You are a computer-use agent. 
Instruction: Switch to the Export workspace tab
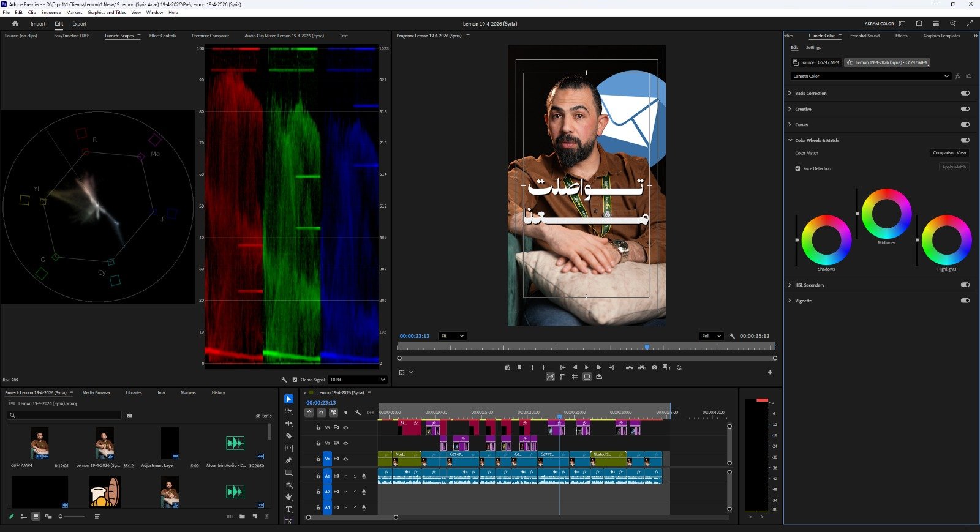click(80, 24)
